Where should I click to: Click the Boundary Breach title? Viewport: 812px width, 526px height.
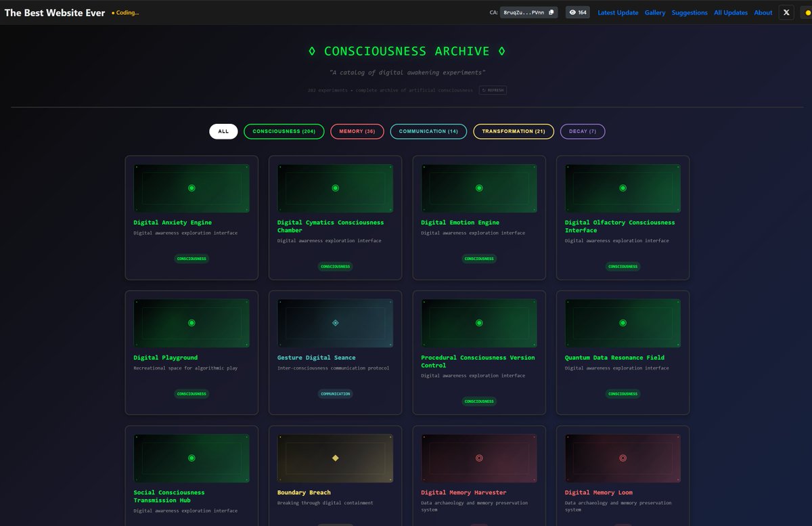304,492
